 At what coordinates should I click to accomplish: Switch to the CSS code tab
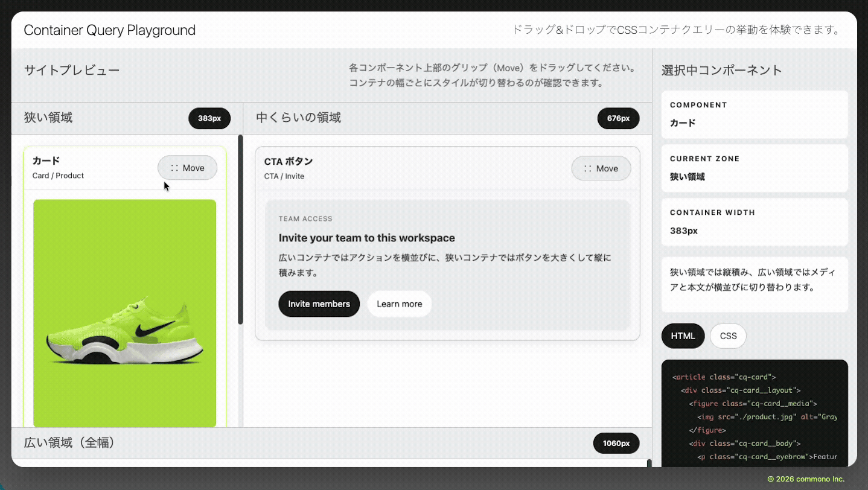(x=728, y=336)
